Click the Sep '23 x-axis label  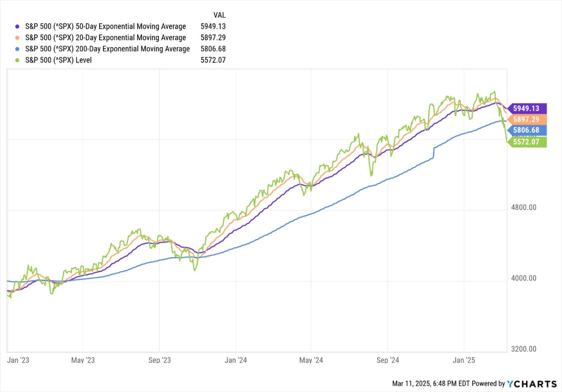(159, 360)
